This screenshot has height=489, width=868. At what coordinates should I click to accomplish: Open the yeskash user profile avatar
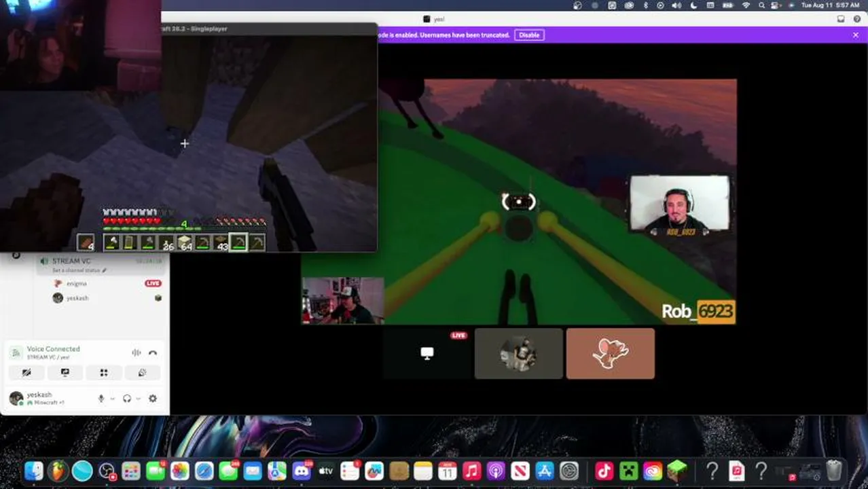coord(16,398)
